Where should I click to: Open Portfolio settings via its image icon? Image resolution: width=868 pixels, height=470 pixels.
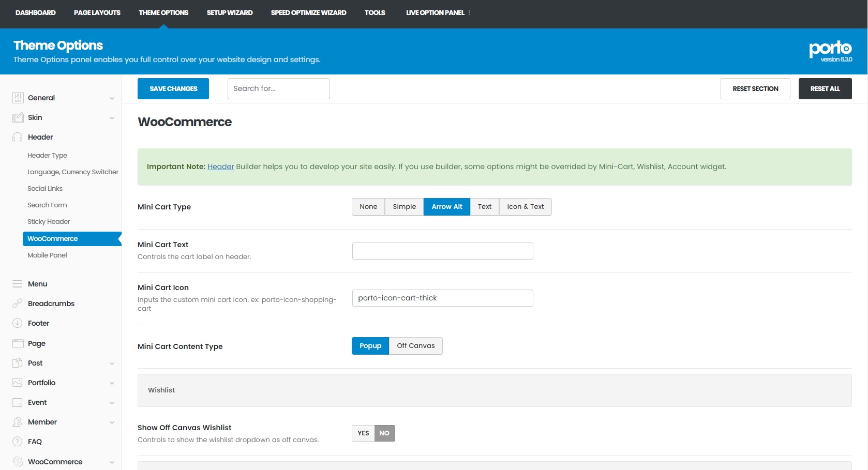tap(17, 383)
